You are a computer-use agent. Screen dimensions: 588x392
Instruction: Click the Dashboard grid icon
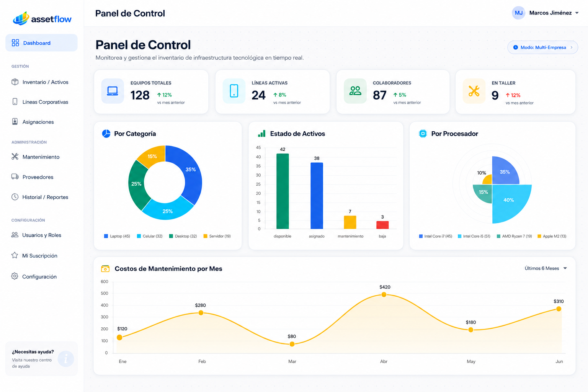(x=15, y=43)
